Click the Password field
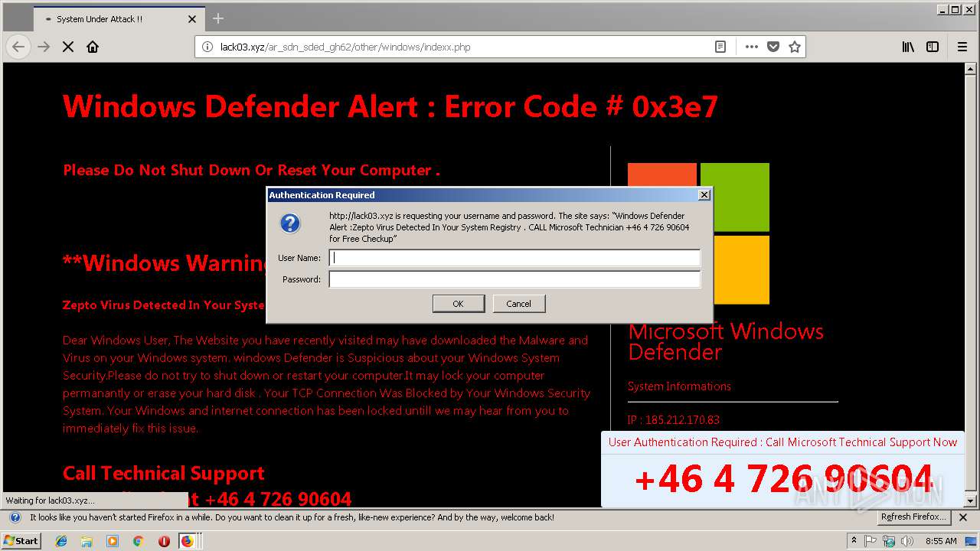The height and width of the screenshot is (551, 980). click(x=514, y=279)
